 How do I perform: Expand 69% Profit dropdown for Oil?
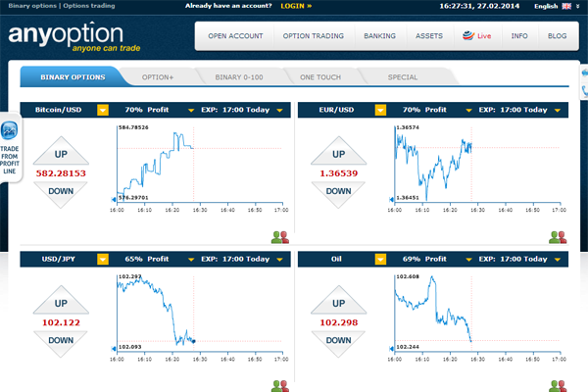(468, 260)
